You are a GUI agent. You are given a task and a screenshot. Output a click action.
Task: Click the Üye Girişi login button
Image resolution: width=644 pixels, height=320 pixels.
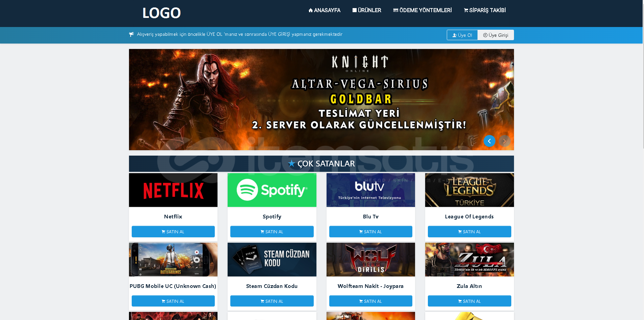pyautogui.click(x=495, y=35)
